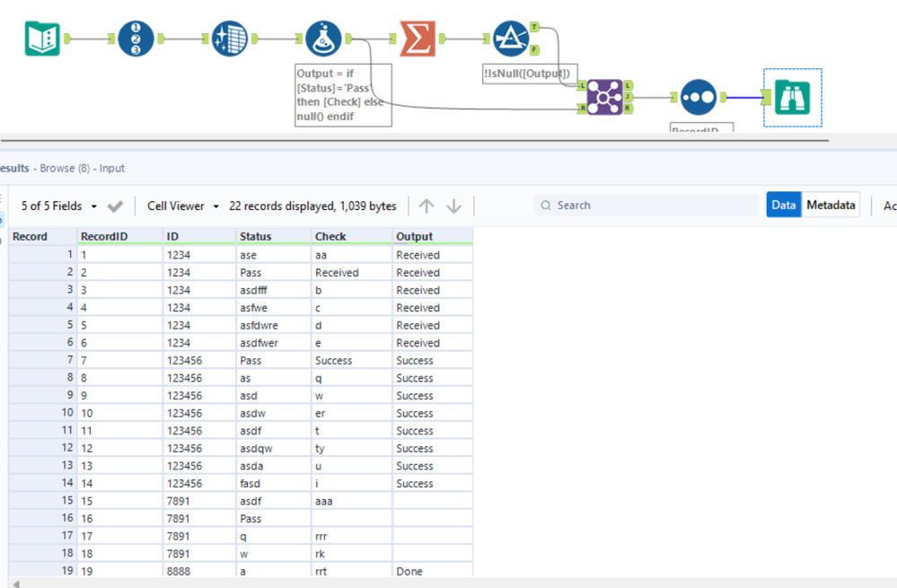Select the Filter tool icon
Viewport: 897px width, 588px height.
[x=511, y=39]
